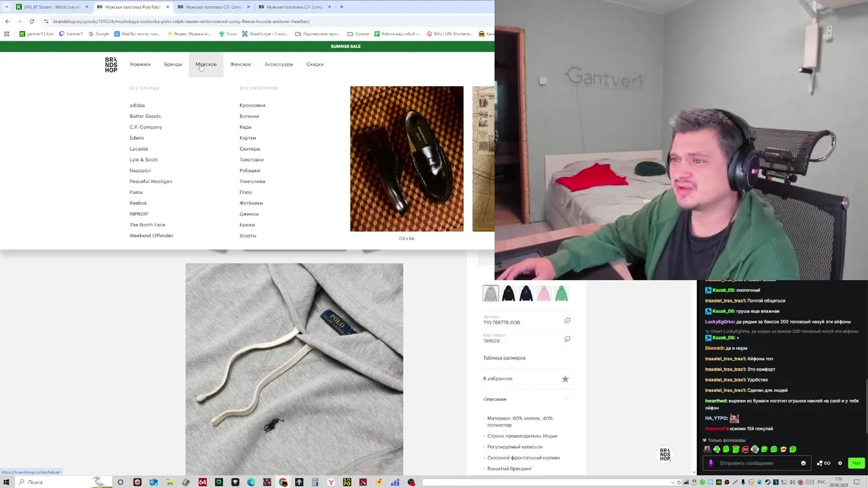The height and width of the screenshot is (488, 868).
Task: Open the gantver1 | Kick bookmark
Action: point(37,34)
